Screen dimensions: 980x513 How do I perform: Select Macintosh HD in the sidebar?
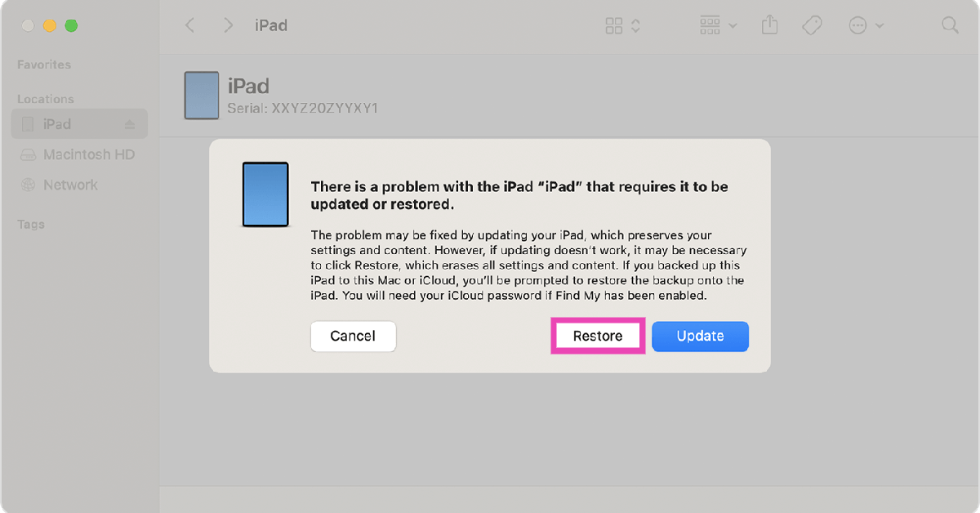pyautogui.click(x=88, y=154)
